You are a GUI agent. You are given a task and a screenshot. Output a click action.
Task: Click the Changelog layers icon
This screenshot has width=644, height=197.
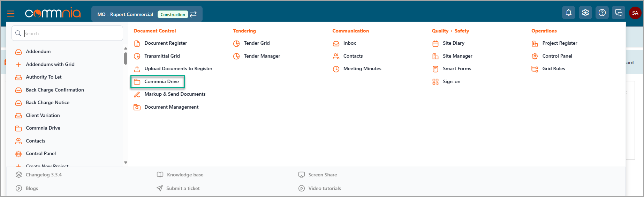pos(19,175)
